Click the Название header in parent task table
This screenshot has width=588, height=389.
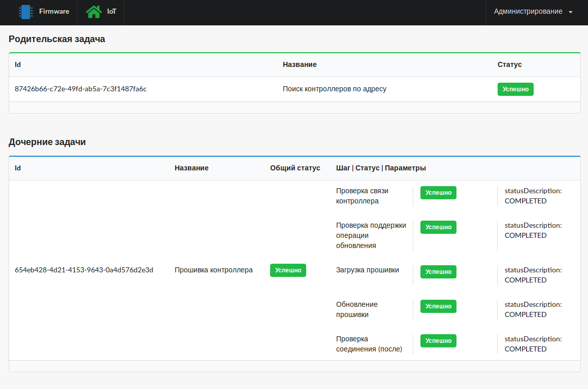tap(300, 64)
